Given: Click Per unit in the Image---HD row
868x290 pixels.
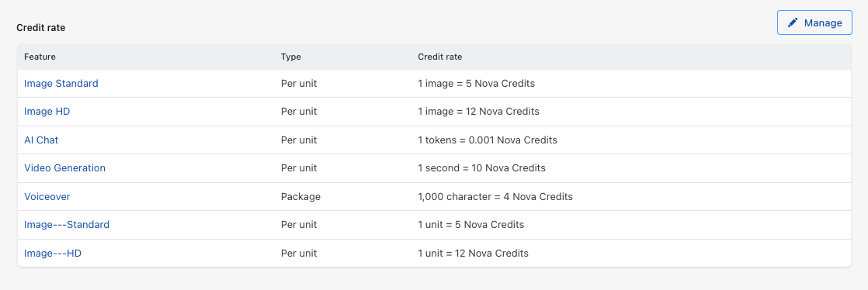Looking at the screenshot, I should 299,254.
